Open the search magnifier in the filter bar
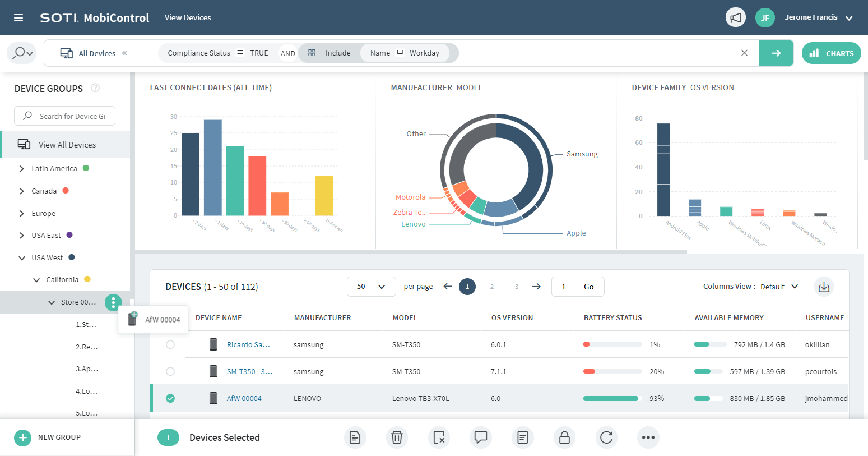868x456 pixels. (21, 53)
